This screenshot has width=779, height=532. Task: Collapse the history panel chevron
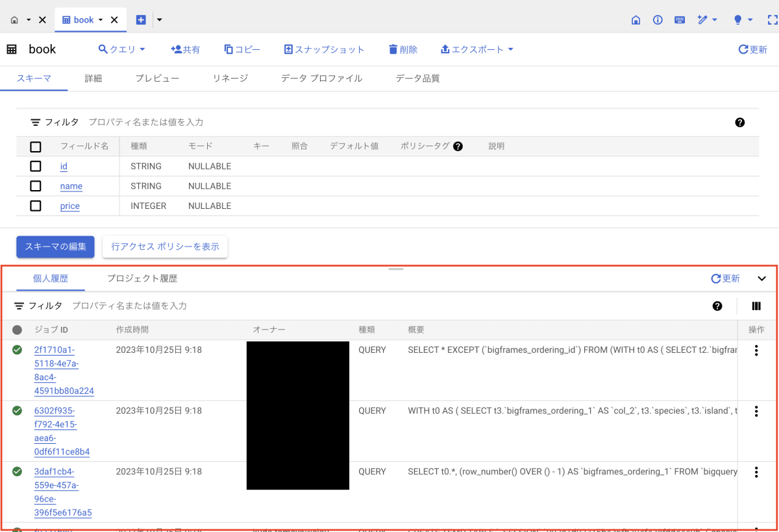coord(762,279)
